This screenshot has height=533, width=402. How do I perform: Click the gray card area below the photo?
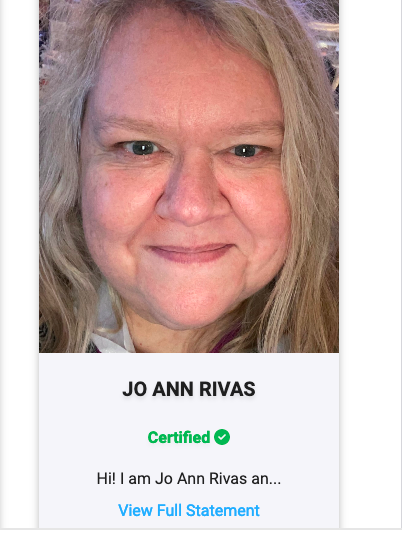(189, 441)
